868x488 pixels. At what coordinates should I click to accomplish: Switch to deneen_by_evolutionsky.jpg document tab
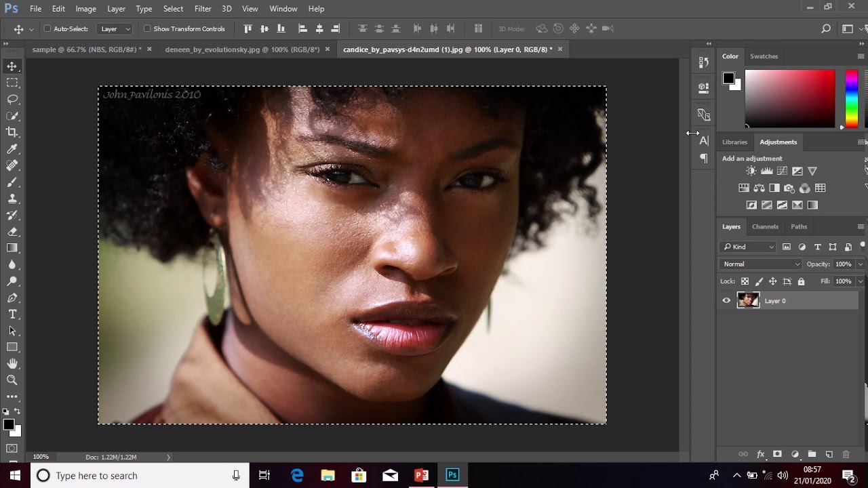[242, 49]
